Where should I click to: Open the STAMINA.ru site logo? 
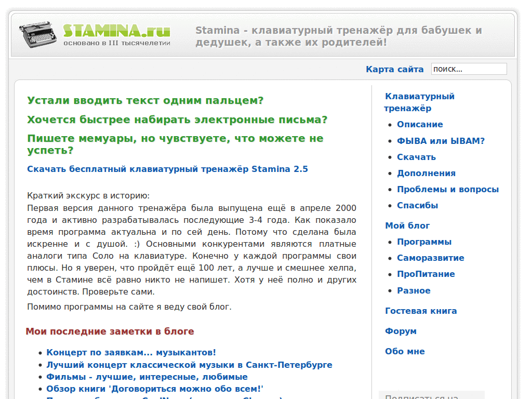tap(116, 34)
